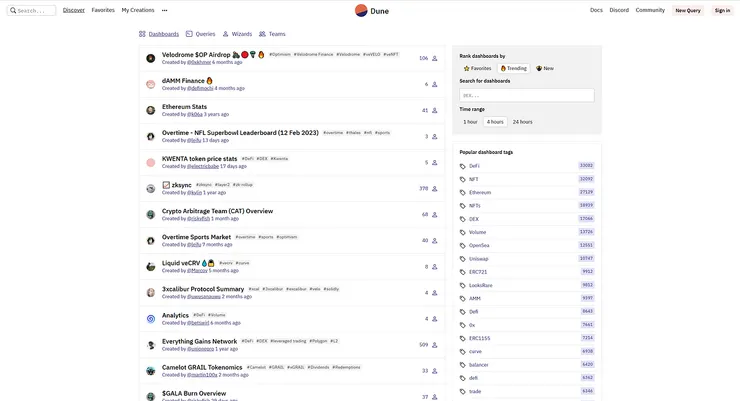Select the ERC721 popular tag
Screen dimensions: 740x401
tap(478, 272)
